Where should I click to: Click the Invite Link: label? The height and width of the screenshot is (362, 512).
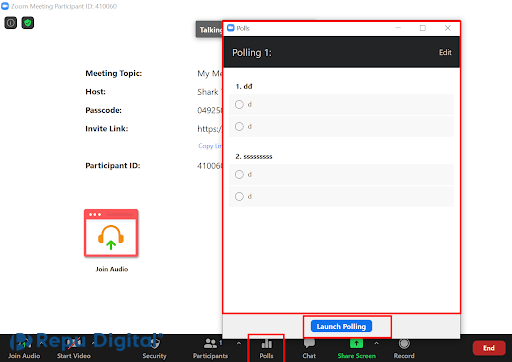[107, 129]
